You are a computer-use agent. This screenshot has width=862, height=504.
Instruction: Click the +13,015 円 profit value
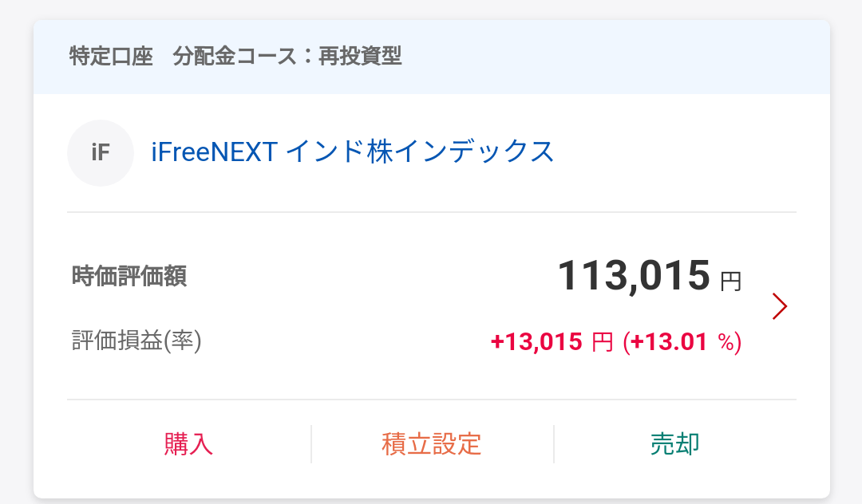pyautogui.click(x=552, y=341)
